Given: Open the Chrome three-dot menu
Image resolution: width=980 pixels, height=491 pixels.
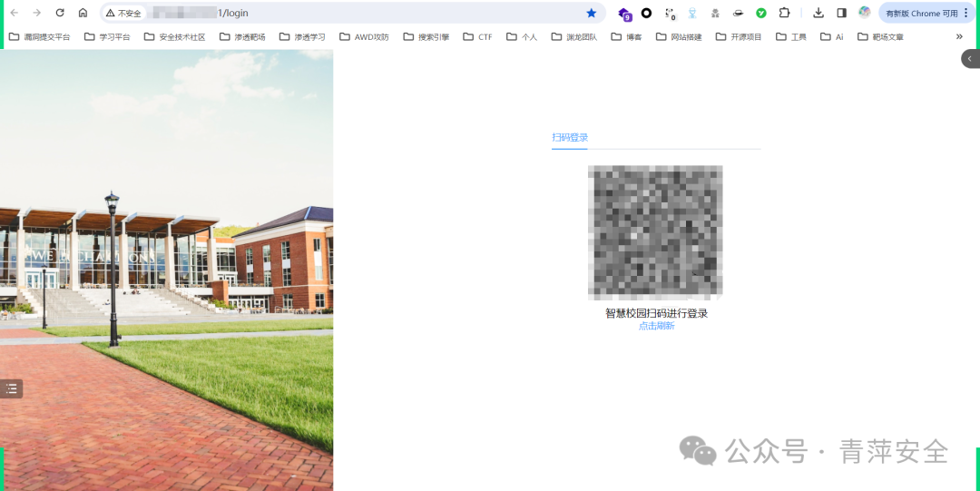Looking at the screenshot, I should [966, 13].
